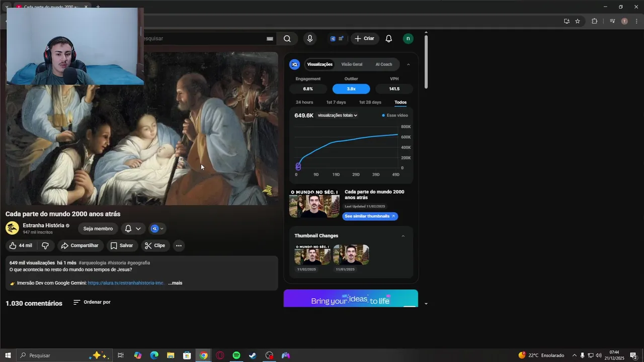
Task: Open Microsoft Store from taskbar
Action: point(187,355)
